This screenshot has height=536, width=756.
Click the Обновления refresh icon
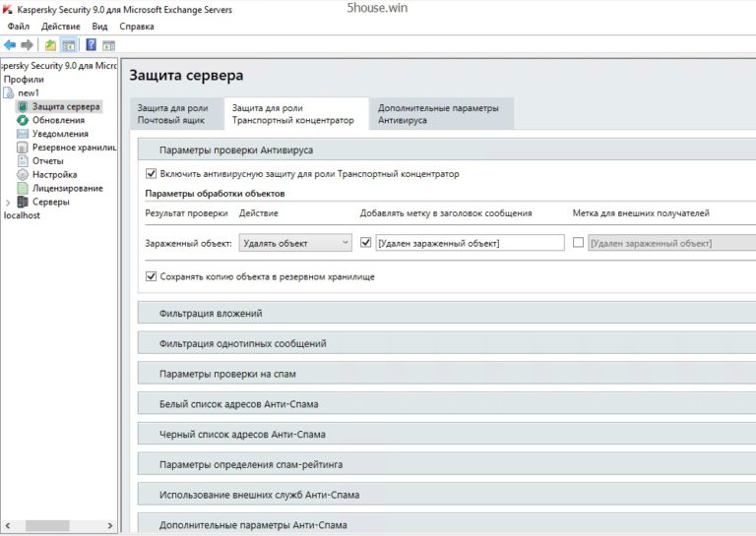tap(23, 120)
